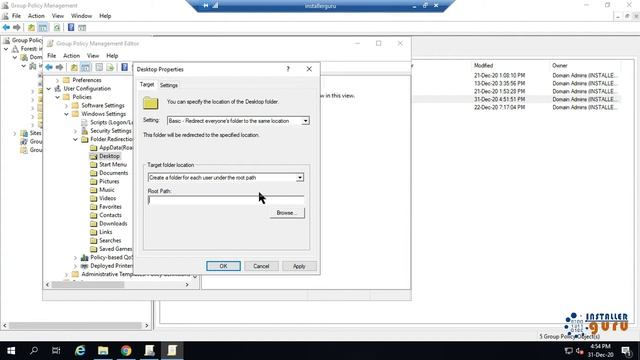Collapse the Folder Redirection node
Image resolution: width=640 pixels, height=360 pixels.
click(76, 140)
